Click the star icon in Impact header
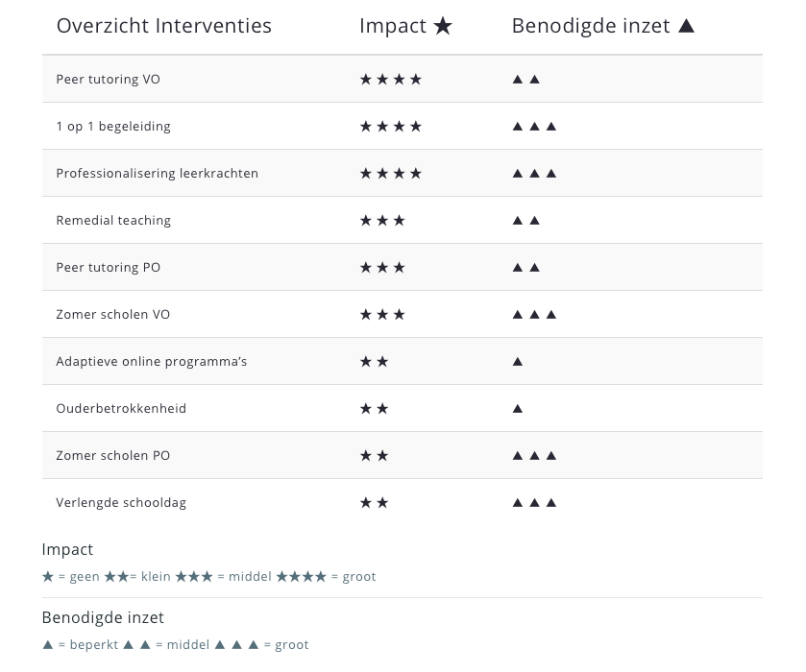 (443, 26)
